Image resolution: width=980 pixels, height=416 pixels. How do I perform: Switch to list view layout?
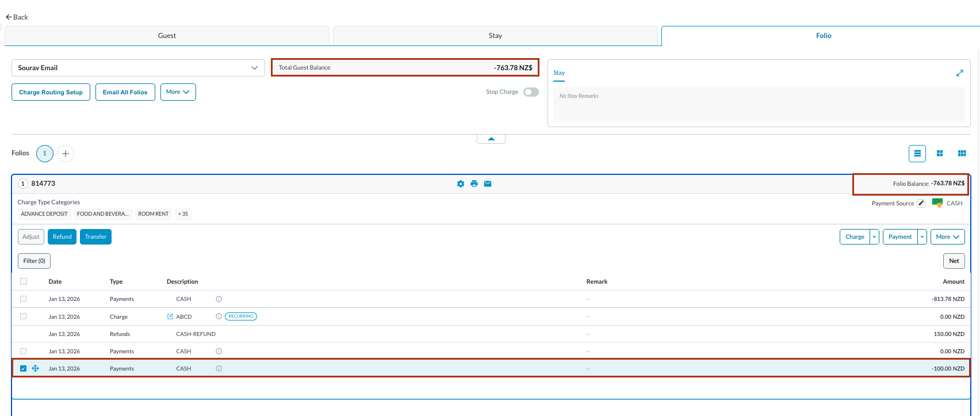coord(917,154)
